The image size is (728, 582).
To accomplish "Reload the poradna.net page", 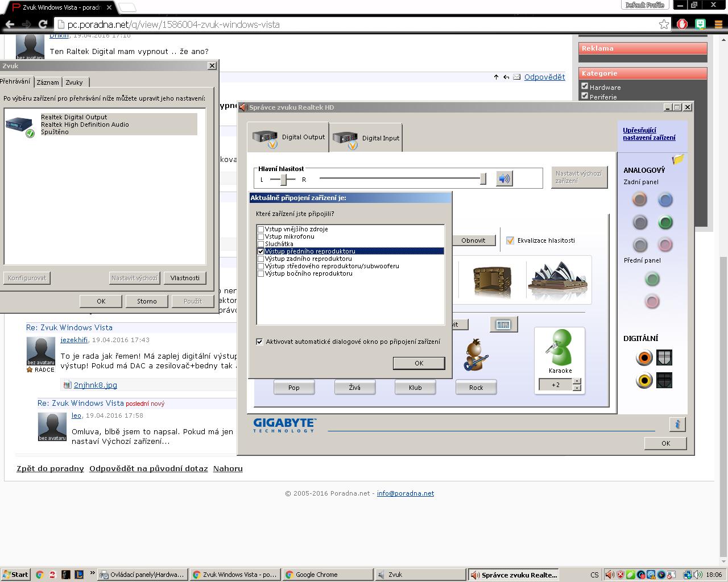I will tap(43, 24).
